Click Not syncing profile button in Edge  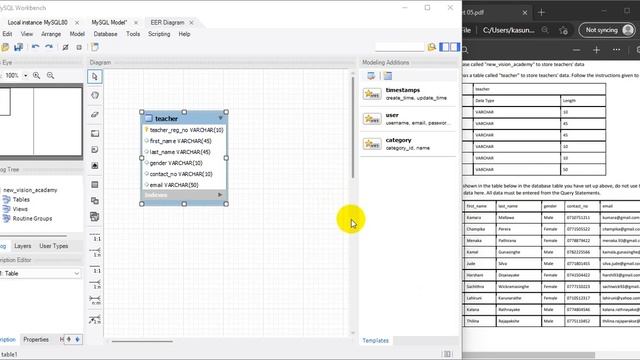(x=607, y=30)
